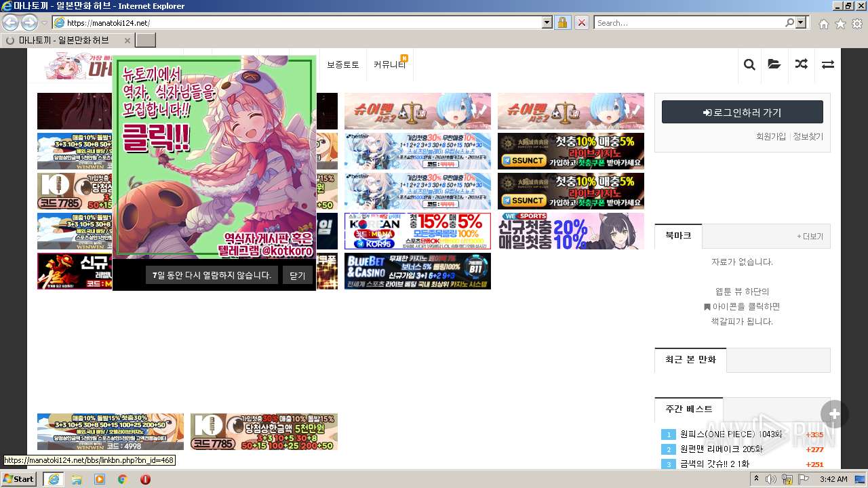Open the IE Tools gear icon

click(x=857, y=24)
